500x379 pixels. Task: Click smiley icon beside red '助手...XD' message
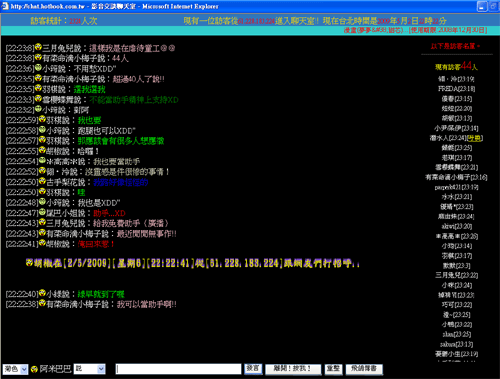(x=42, y=212)
